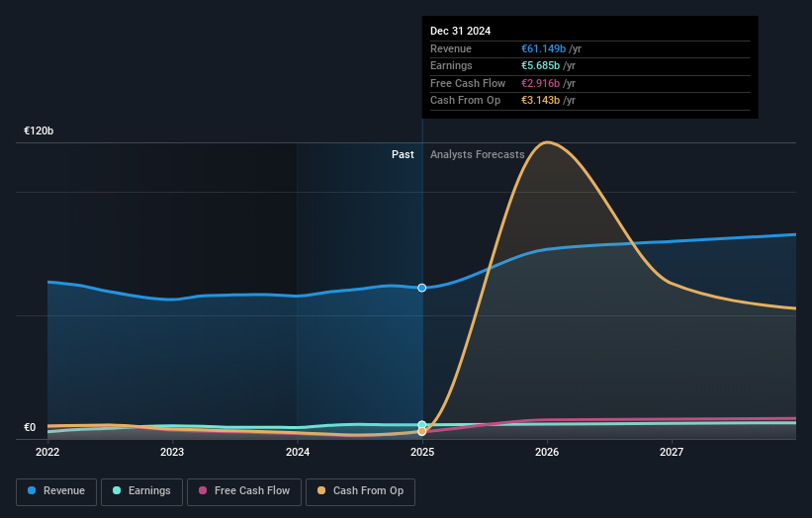The width and height of the screenshot is (812, 518).
Task: Toggle the Cash From Op legend button
Action: coord(360,491)
